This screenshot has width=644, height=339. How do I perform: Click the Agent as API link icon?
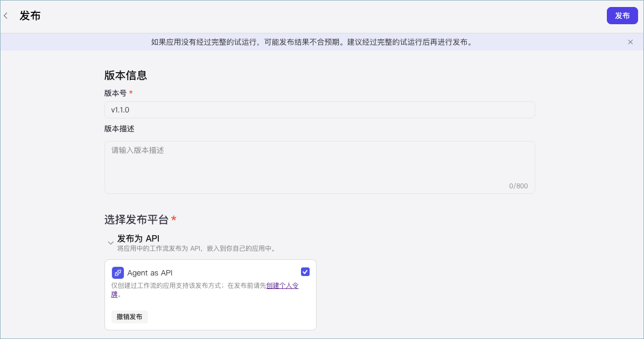pyautogui.click(x=118, y=273)
